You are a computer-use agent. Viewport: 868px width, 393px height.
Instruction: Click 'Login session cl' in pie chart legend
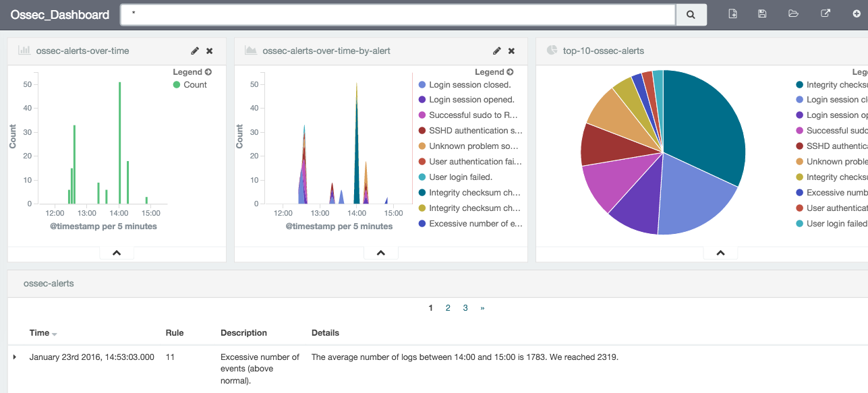tap(837, 100)
